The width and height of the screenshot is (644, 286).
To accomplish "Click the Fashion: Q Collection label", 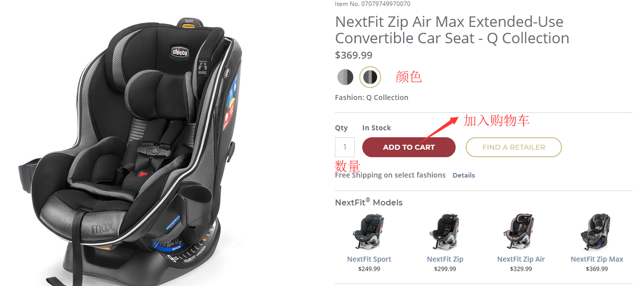I will click(372, 97).
